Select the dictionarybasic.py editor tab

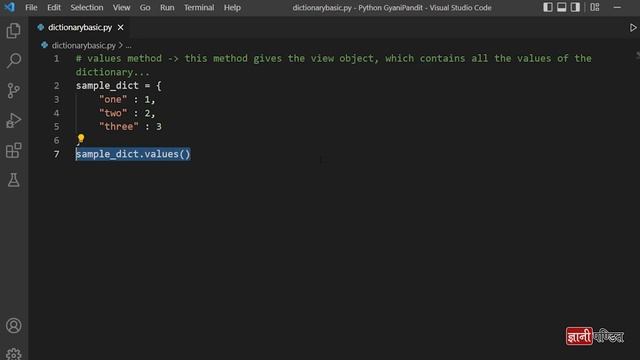80,27
